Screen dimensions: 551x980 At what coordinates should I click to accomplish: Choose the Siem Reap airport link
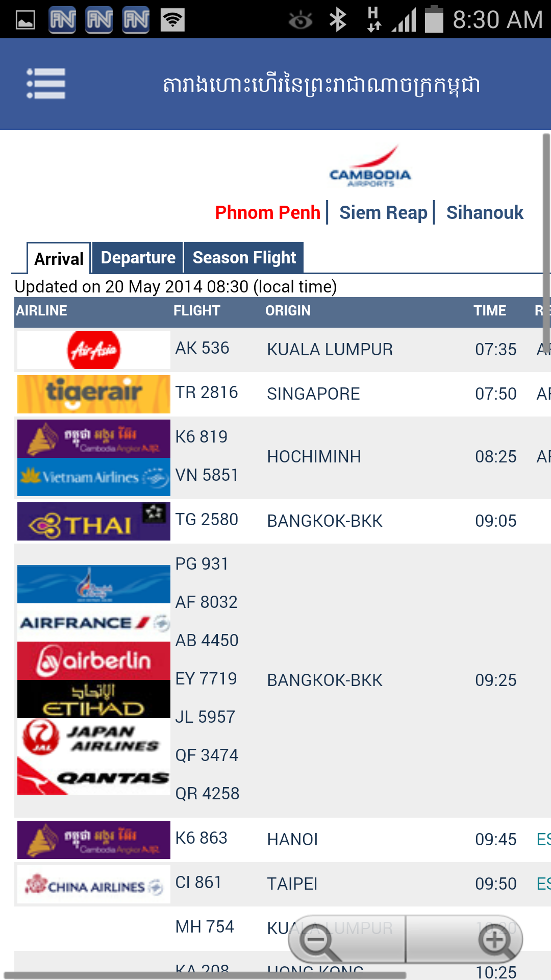[383, 212]
